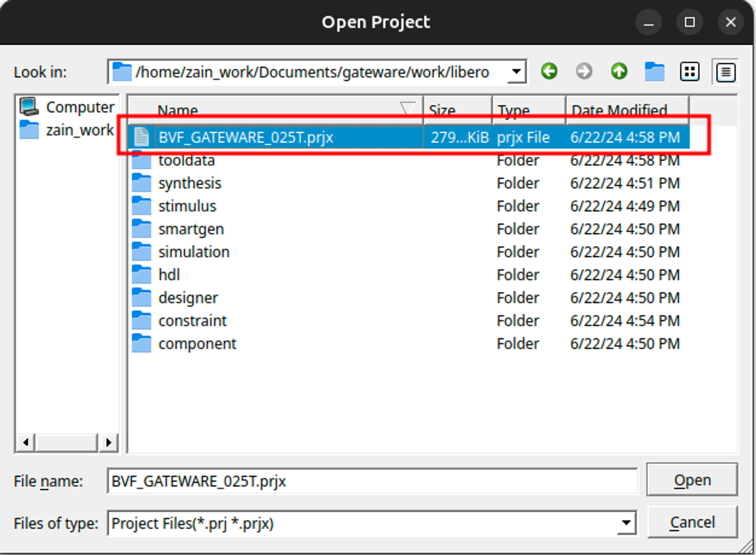Click the Open button
The height and width of the screenshot is (555, 756).
(x=691, y=479)
